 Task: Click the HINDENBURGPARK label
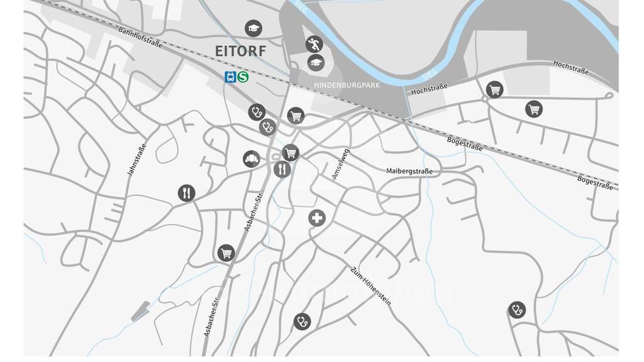347,85
